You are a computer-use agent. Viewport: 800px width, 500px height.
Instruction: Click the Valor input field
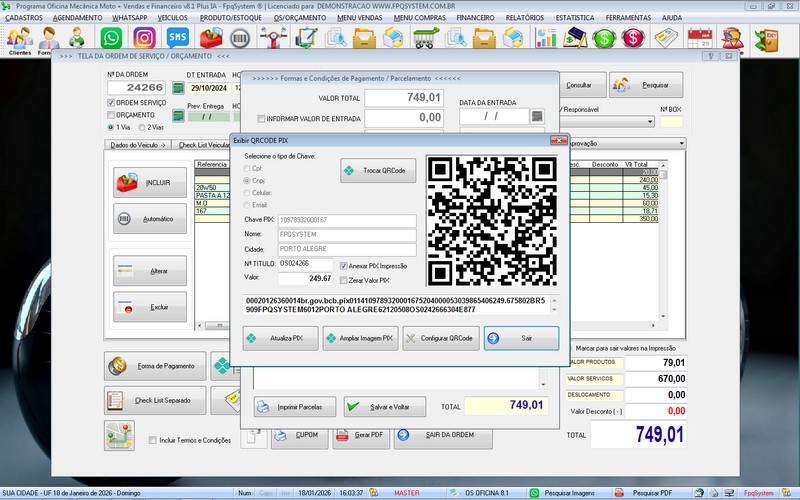[x=306, y=278]
